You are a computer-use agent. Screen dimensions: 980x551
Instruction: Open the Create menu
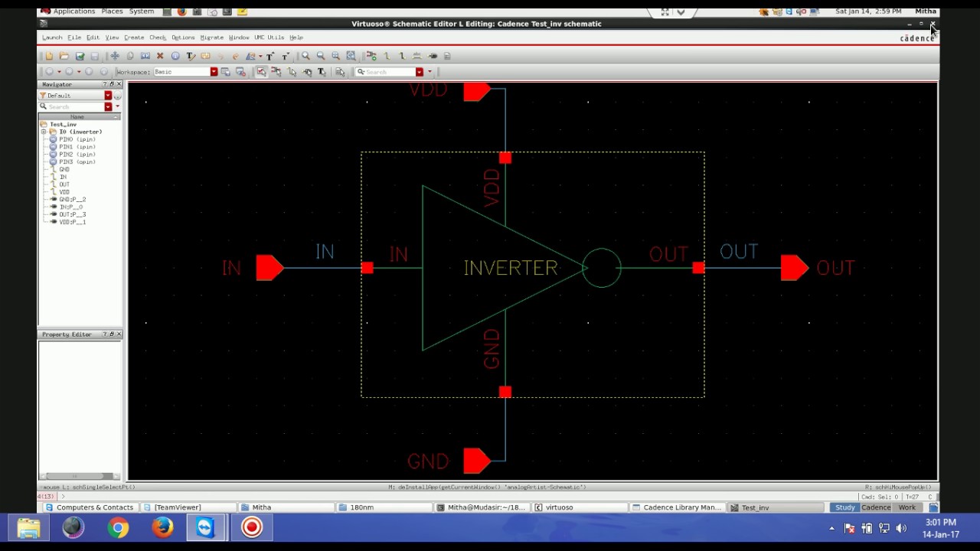134,37
